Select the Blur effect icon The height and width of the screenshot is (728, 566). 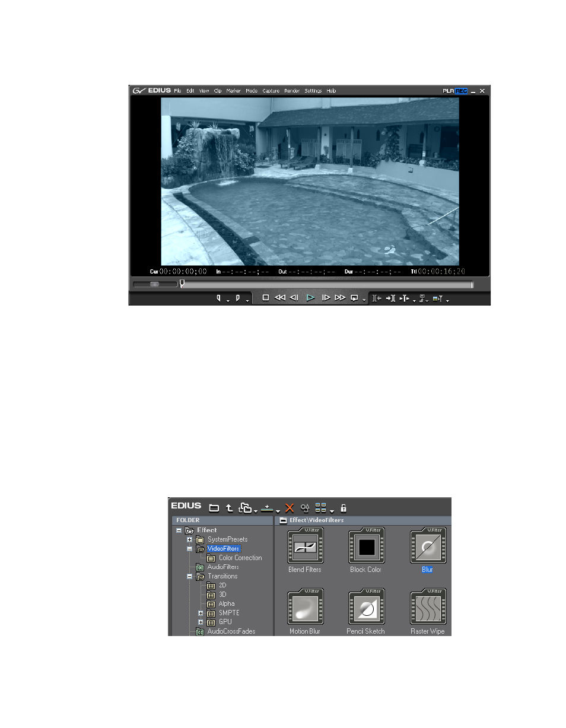pos(428,545)
